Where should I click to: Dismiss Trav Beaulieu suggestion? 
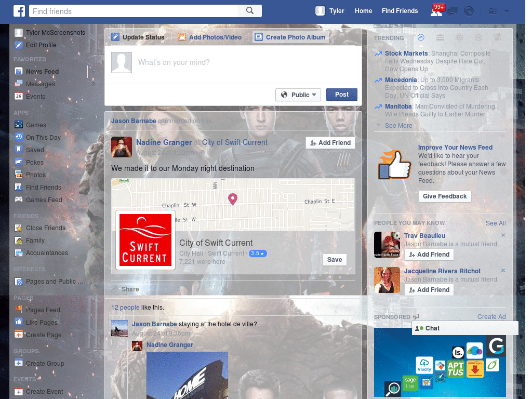(503, 235)
